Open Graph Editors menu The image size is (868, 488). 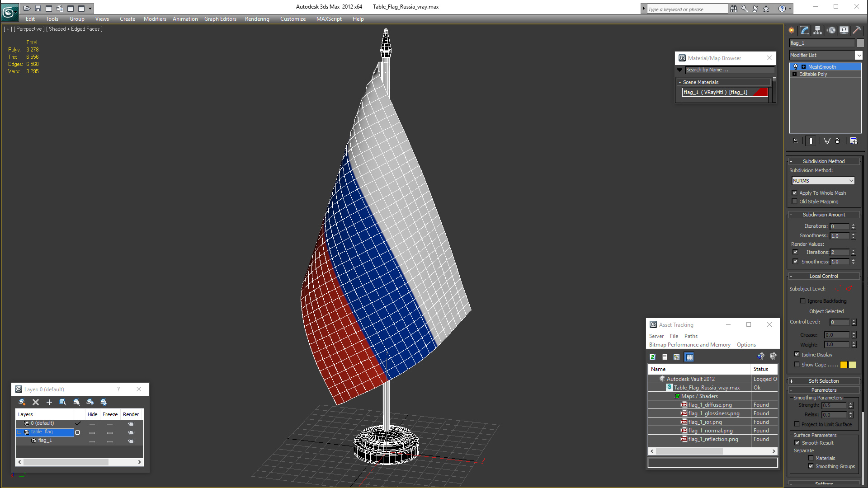pos(220,19)
